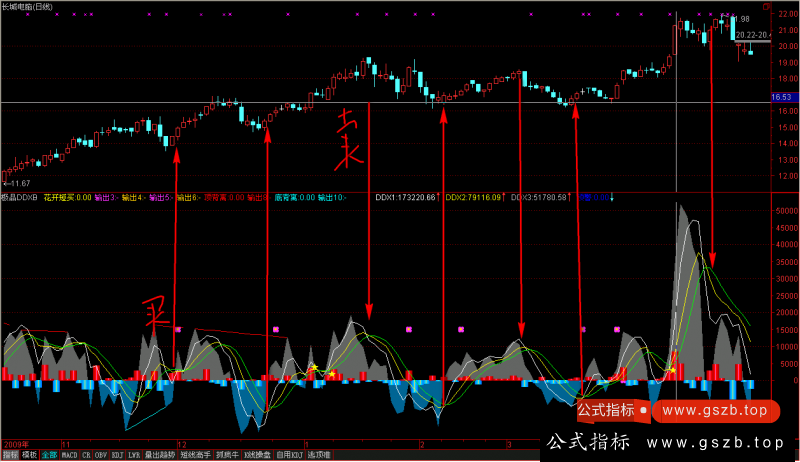Viewport: 800px width, 462px height.
Task: Click the leftmost pink square signal marker
Action: [x=177, y=329]
